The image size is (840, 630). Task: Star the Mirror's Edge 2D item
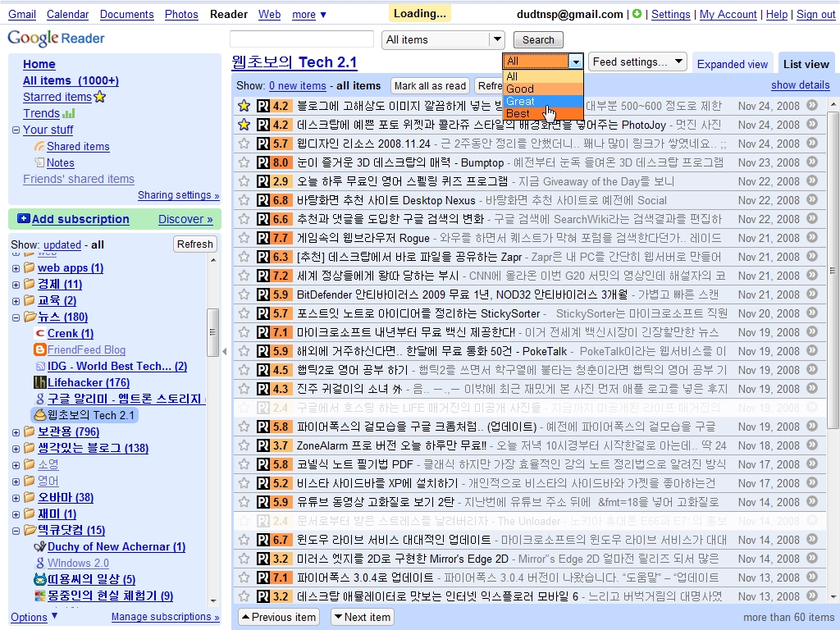[244, 559]
